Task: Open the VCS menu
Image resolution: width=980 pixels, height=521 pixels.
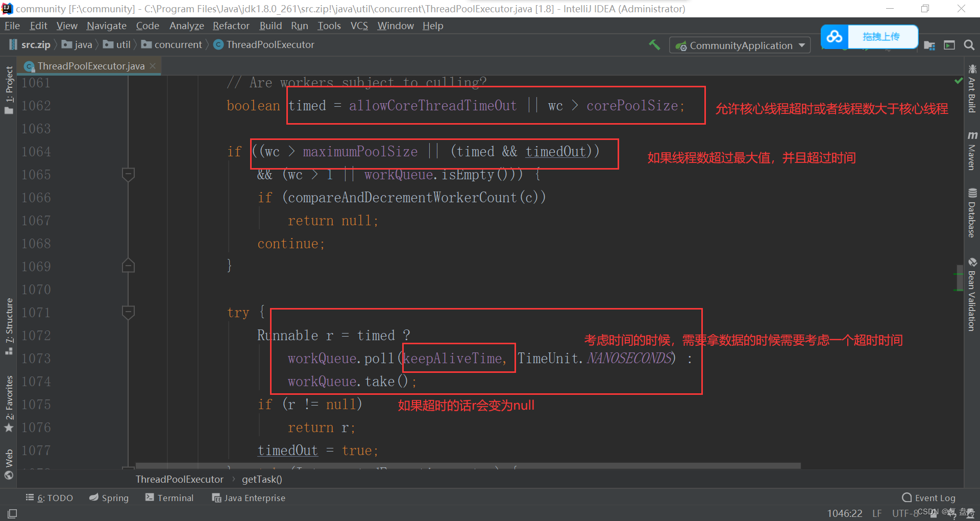Action: [359, 26]
